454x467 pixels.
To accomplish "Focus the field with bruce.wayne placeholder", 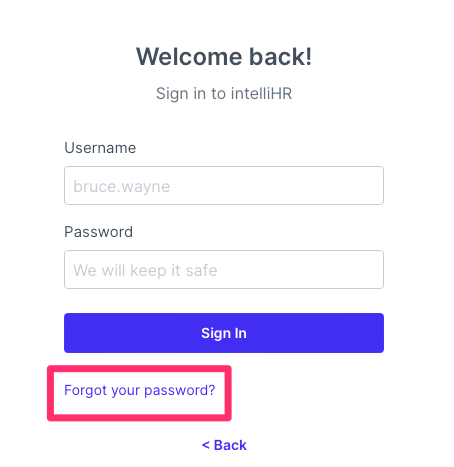I will pos(224,185).
